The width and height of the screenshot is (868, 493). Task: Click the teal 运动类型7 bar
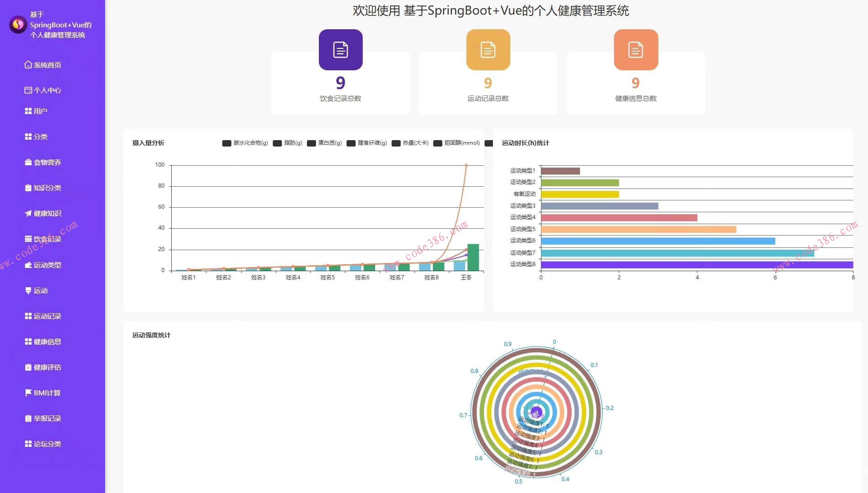click(677, 253)
